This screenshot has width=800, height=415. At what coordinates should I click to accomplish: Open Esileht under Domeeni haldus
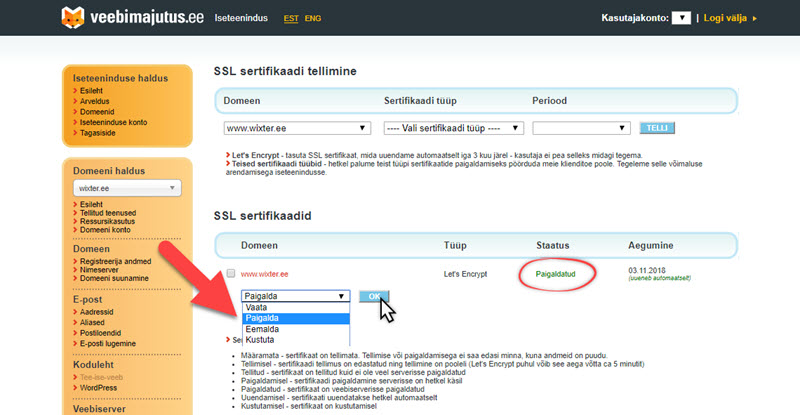[91, 204]
